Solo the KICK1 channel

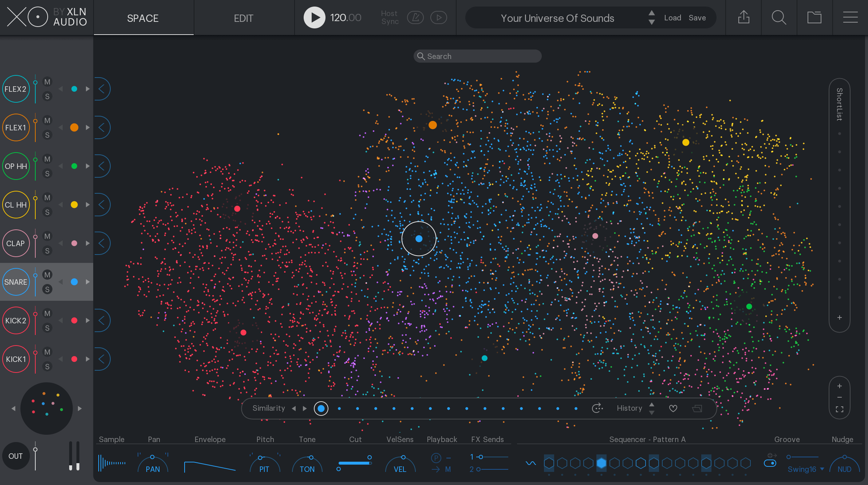tap(47, 367)
